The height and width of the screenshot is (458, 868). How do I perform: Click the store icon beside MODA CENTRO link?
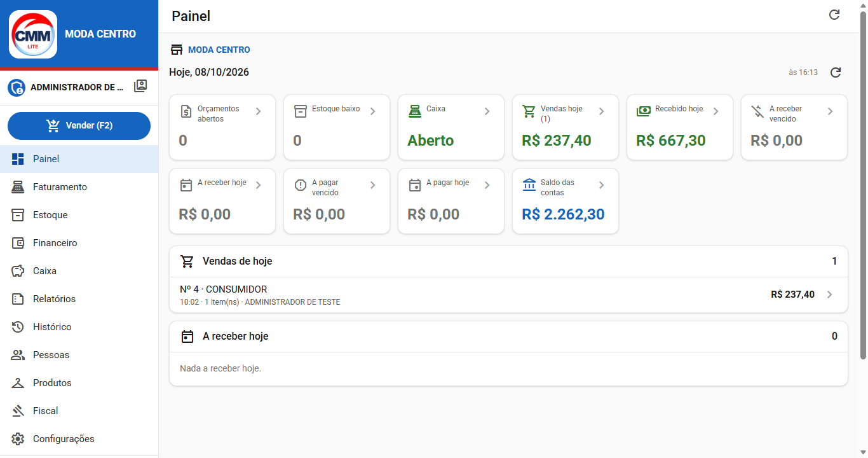coord(177,50)
